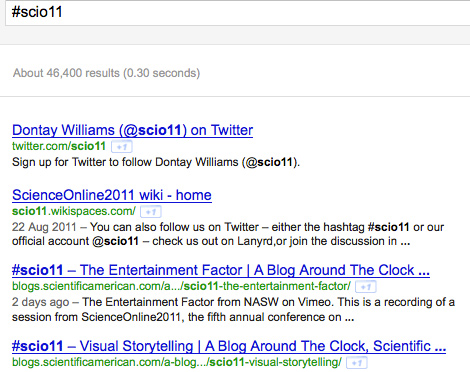This screenshot has width=470, height=372.
Task: Click the +1 icon after the visual-storytelling URL
Action: 357,363
